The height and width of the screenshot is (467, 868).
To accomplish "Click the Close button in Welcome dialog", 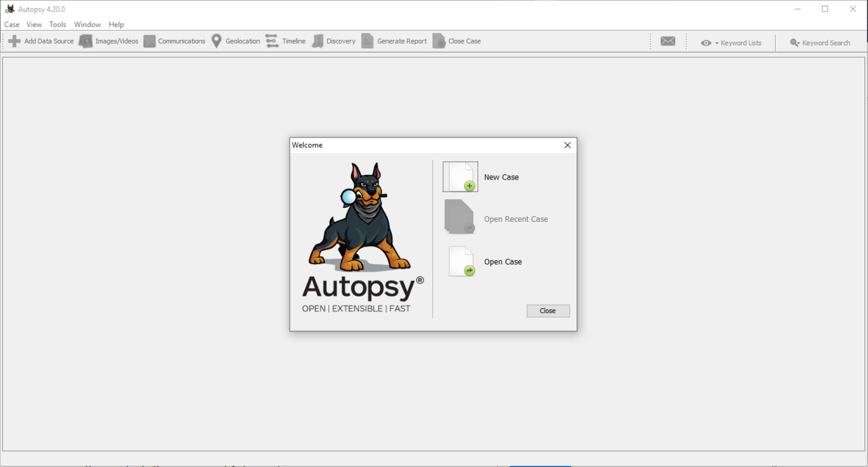I will [548, 311].
